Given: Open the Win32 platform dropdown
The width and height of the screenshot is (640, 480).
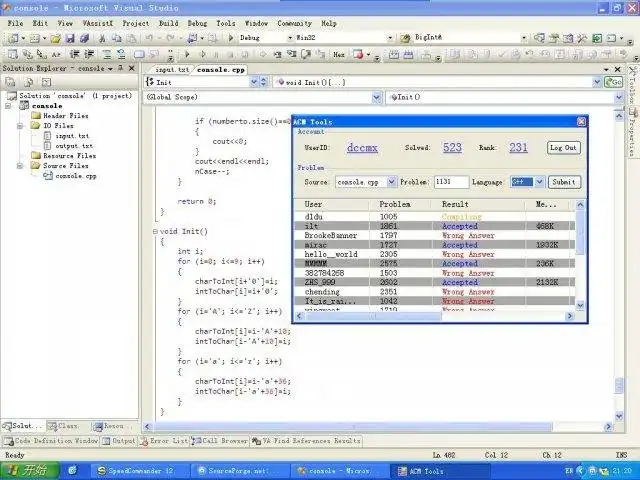Looking at the screenshot, I should click(390, 38).
